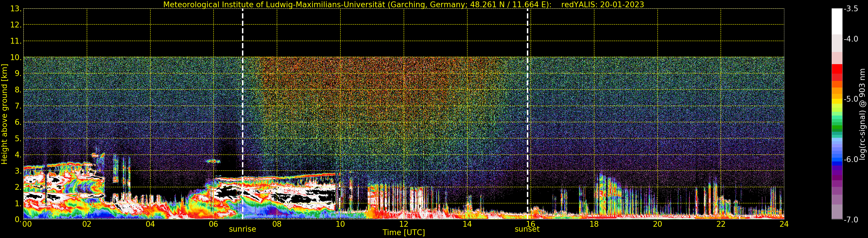
Task: Click the '6.' height axis tick label
Action: point(18,122)
